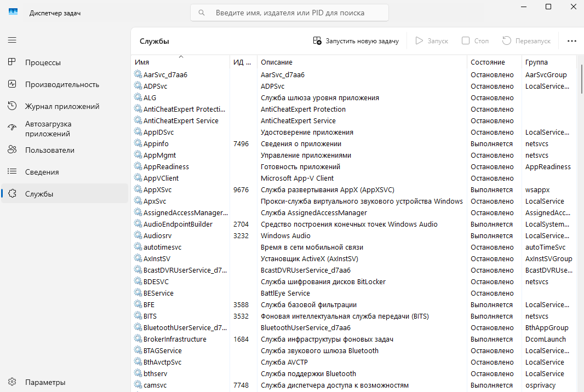The height and width of the screenshot is (392, 584).
Task: Go to Процессы in the sidebar
Action: pos(43,62)
